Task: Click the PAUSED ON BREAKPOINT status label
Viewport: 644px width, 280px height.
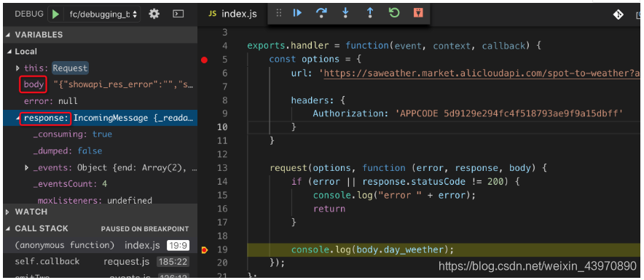Action: click(145, 229)
